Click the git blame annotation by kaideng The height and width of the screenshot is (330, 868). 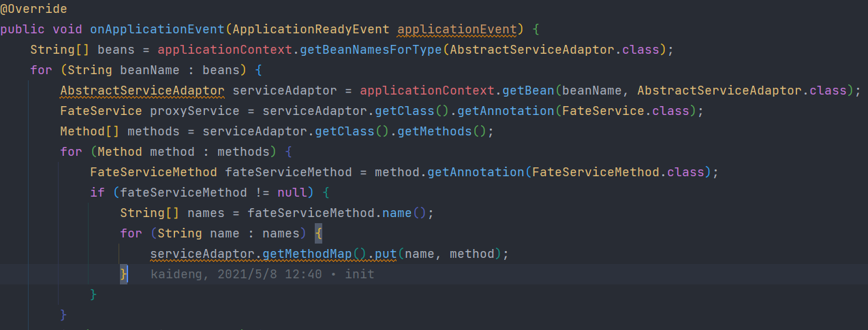(262, 274)
